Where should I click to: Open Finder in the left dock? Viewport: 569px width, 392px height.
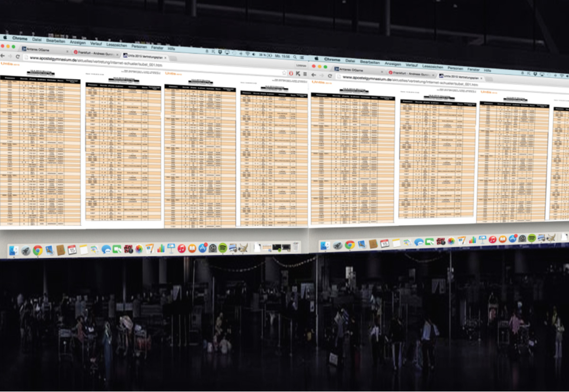pos(14,251)
